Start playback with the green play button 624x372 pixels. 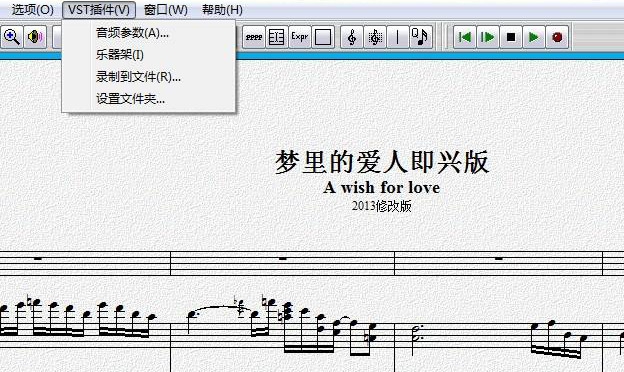tap(534, 37)
